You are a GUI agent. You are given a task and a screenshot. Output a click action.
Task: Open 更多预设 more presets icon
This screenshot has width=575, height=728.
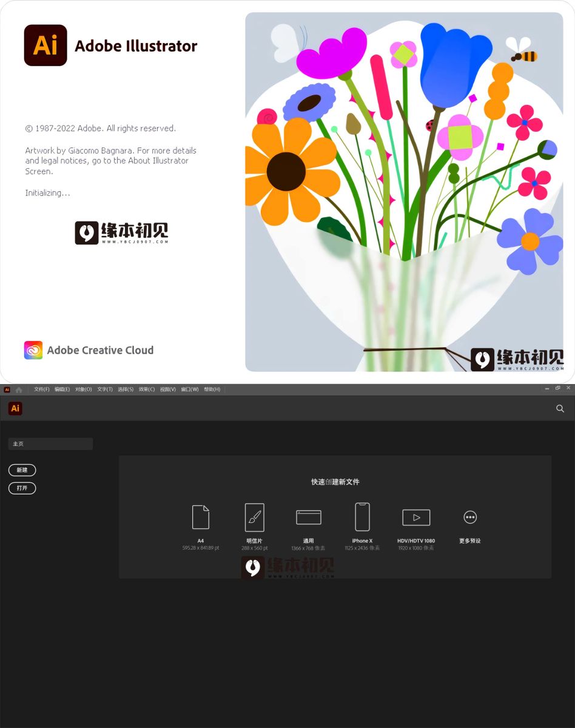[470, 517]
